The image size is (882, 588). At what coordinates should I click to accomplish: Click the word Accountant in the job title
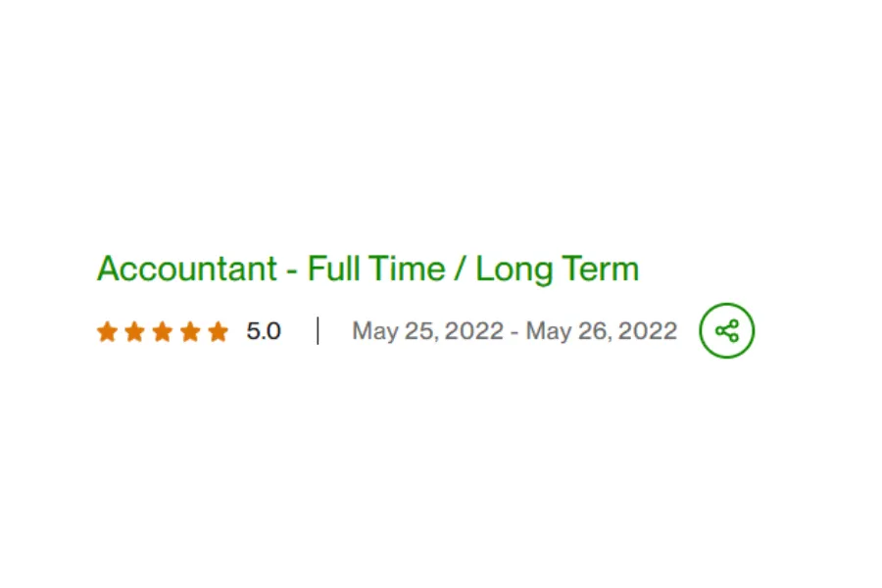(x=187, y=269)
